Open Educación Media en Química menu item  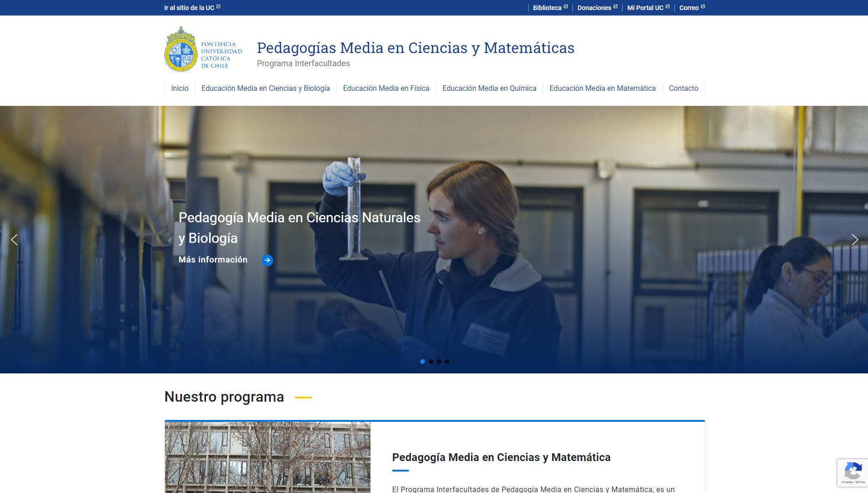[489, 88]
